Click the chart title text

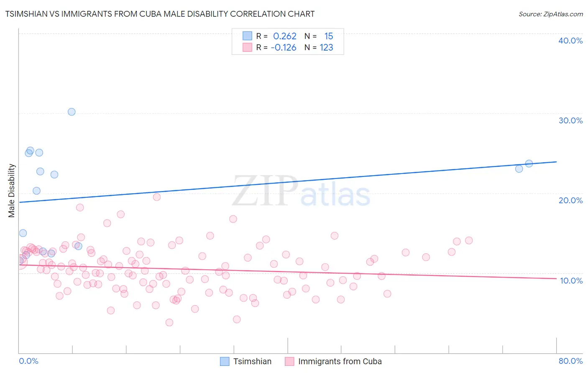tap(160, 14)
